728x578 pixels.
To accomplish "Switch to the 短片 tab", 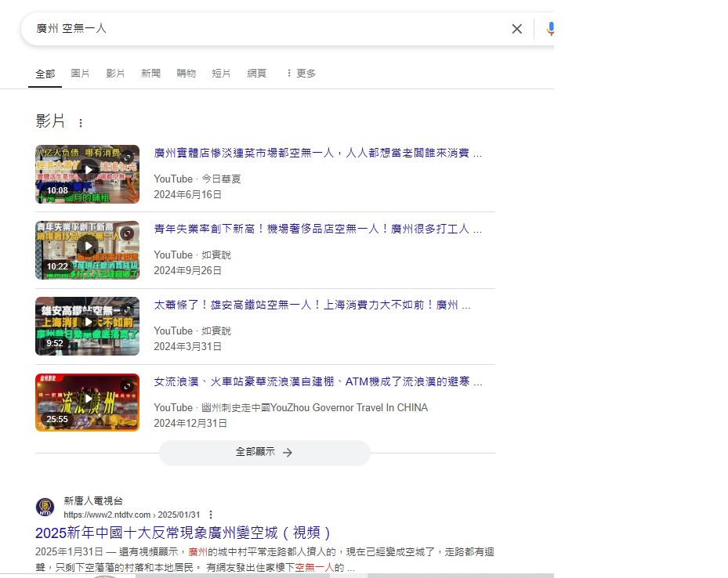I will pos(221,74).
